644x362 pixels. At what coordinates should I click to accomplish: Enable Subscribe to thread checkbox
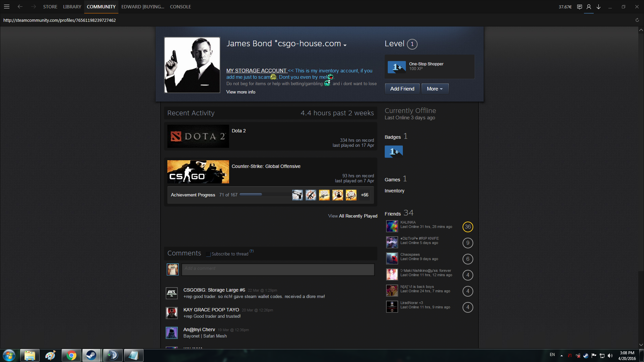pyautogui.click(x=208, y=254)
